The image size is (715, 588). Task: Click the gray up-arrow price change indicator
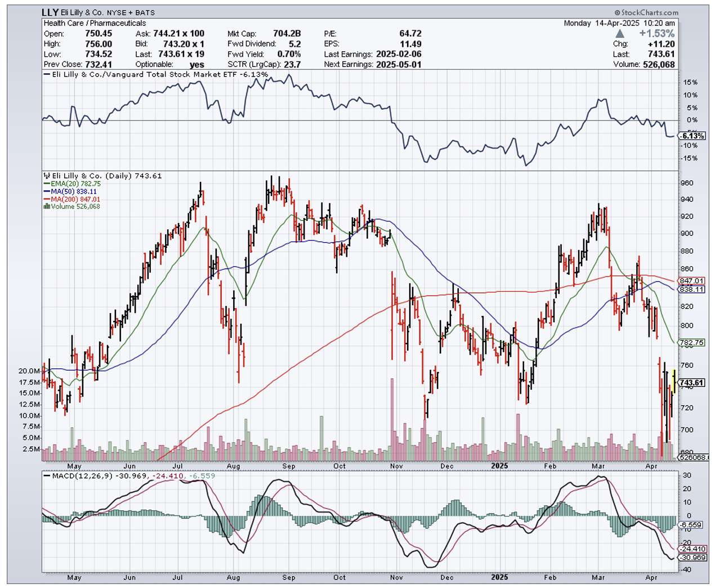point(620,34)
